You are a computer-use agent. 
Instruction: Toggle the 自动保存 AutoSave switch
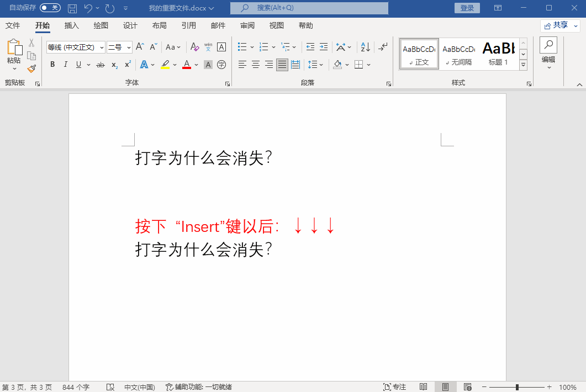[x=50, y=8]
